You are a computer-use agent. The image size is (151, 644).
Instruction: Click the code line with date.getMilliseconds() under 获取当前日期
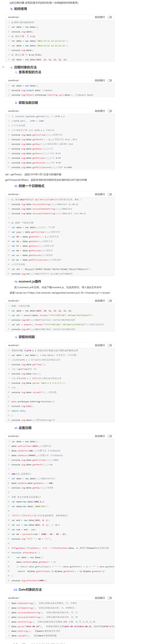click(41, 168)
